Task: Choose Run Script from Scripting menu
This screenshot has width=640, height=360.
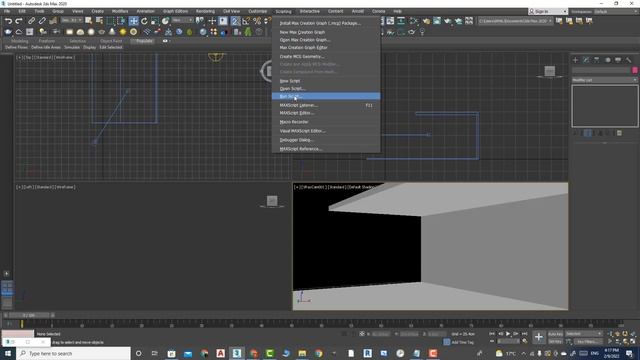Action: (326, 96)
